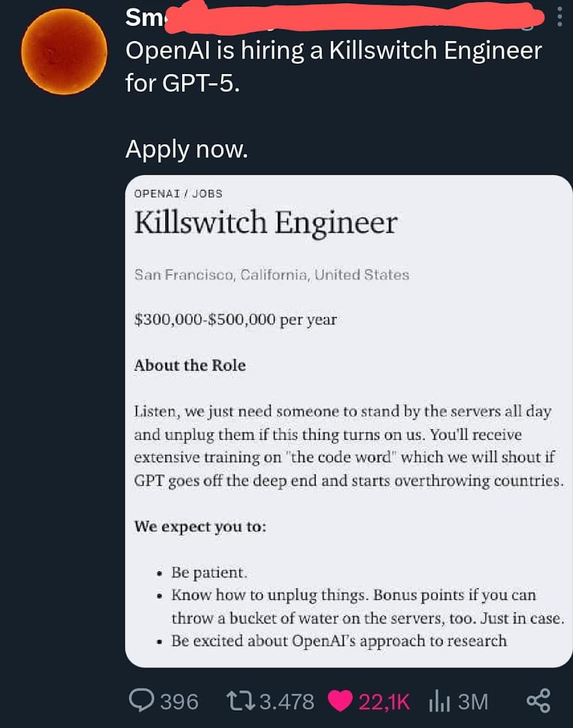Click the 'OPENAI / JOBS' breadcrumb in image
Image resolution: width=573 pixels, height=728 pixels.
coord(178,194)
